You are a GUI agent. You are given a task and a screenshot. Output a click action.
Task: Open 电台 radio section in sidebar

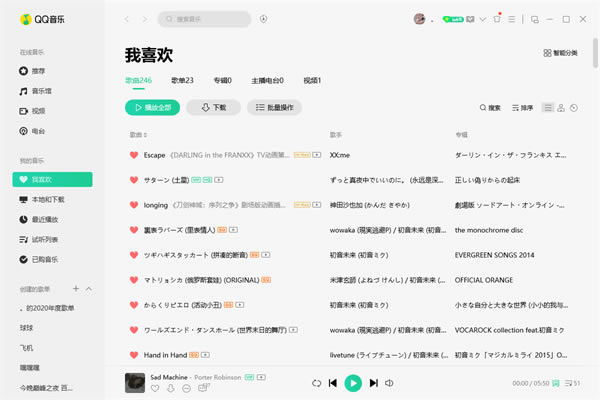(32, 131)
